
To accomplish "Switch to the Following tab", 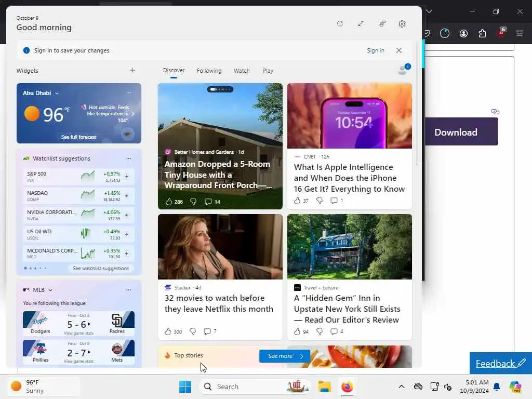I will pyautogui.click(x=209, y=71).
